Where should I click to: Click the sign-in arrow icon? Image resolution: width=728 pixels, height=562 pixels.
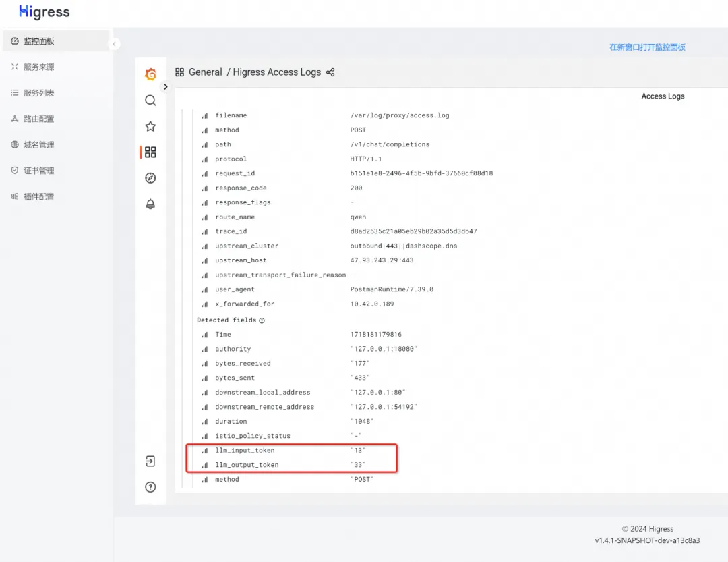coord(150,461)
